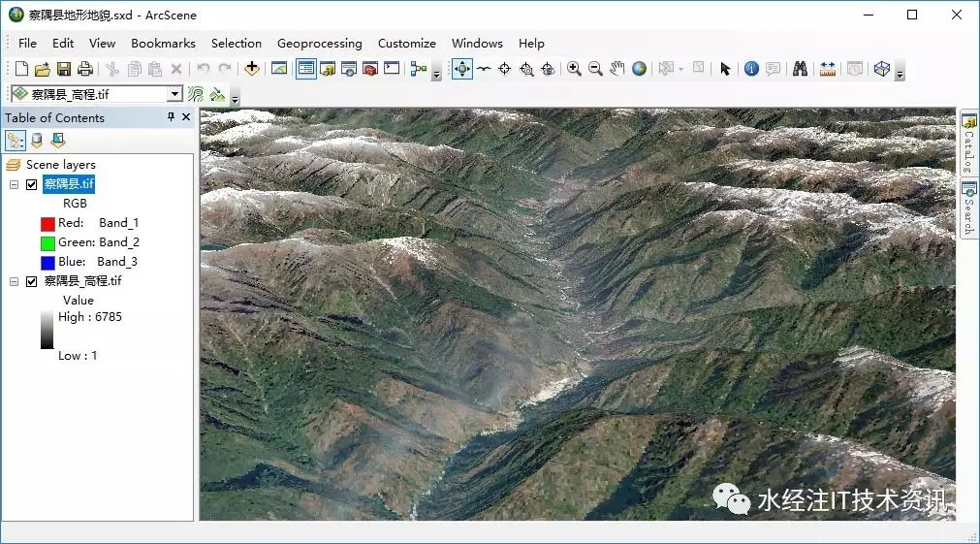Click the Add Data button

252,69
